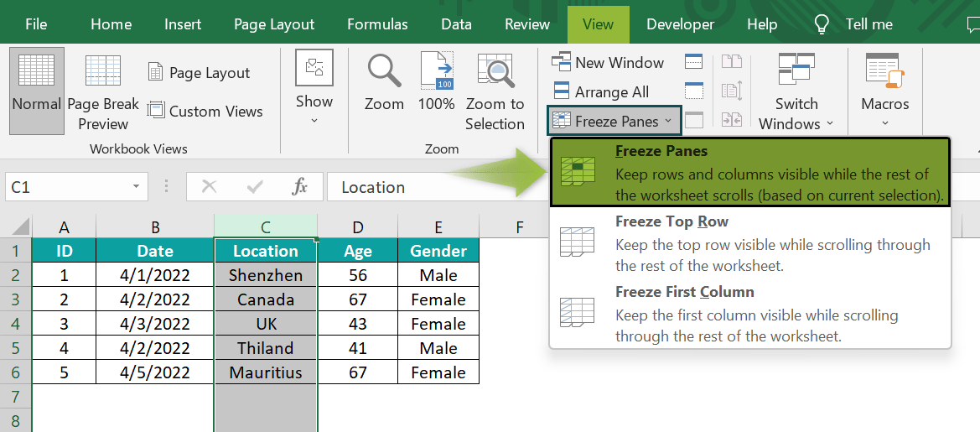980x432 pixels.
Task: Click the ID header cell
Action: tap(65, 251)
